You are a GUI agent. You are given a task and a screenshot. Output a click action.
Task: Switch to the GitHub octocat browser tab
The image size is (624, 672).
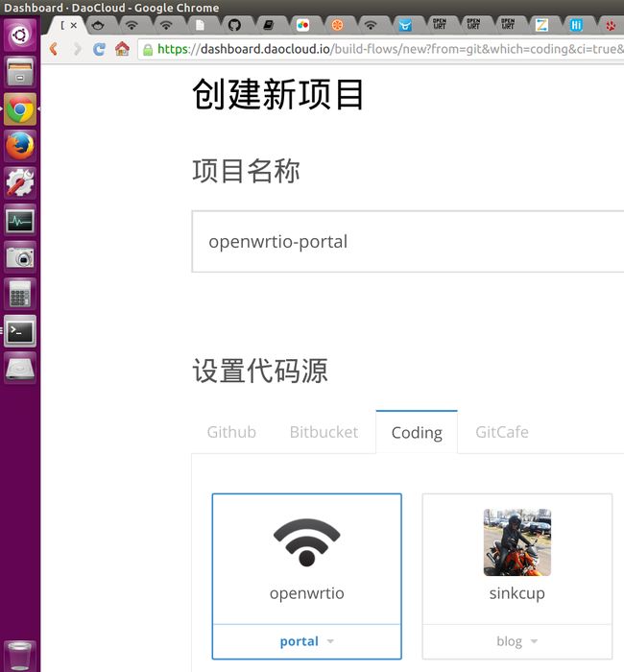(234, 25)
